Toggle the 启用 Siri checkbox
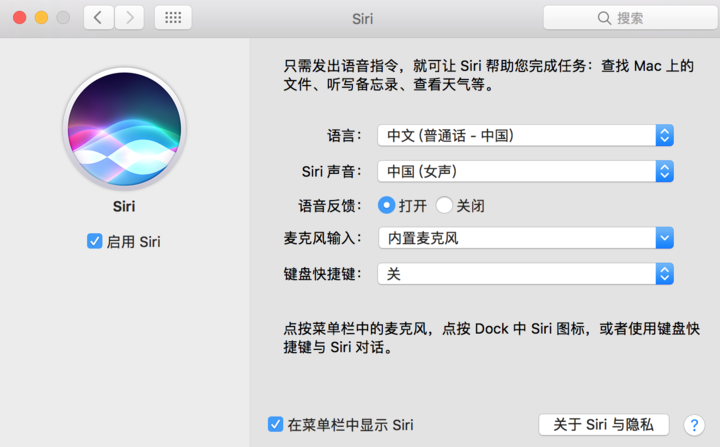The width and height of the screenshot is (720, 447). [x=95, y=241]
